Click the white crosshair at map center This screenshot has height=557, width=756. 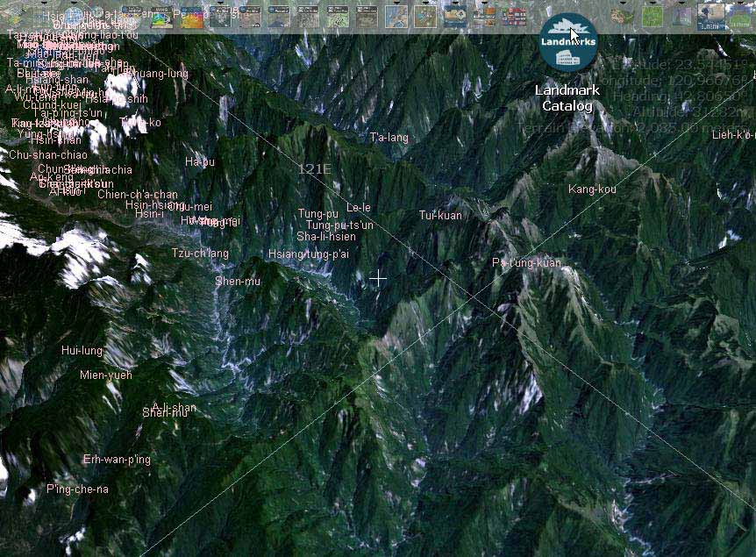tap(378, 278)
